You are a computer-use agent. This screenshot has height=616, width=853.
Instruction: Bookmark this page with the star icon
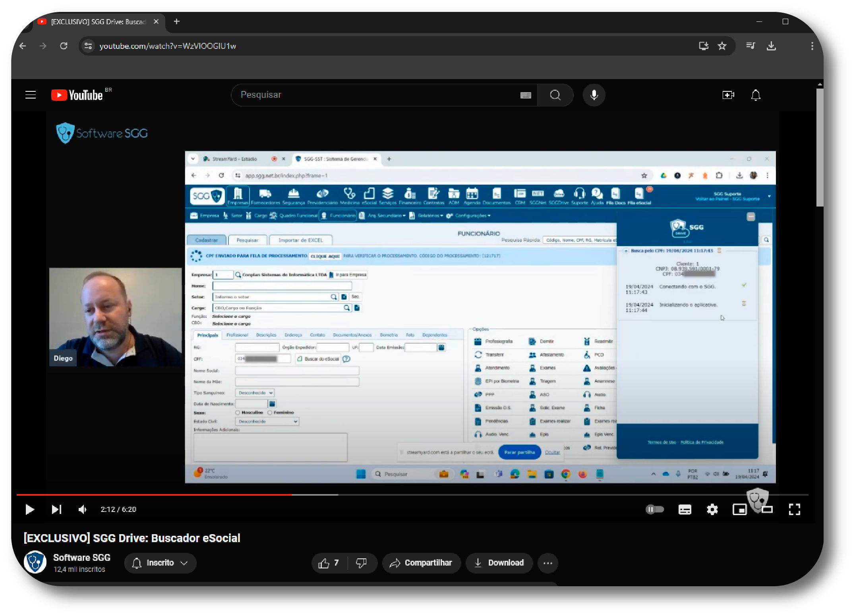point(722,46)
